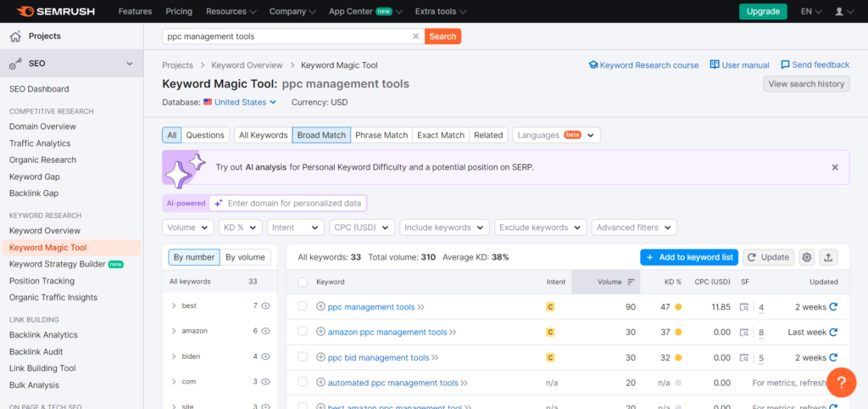Open table settings gear icon

(x=807, y=257)
